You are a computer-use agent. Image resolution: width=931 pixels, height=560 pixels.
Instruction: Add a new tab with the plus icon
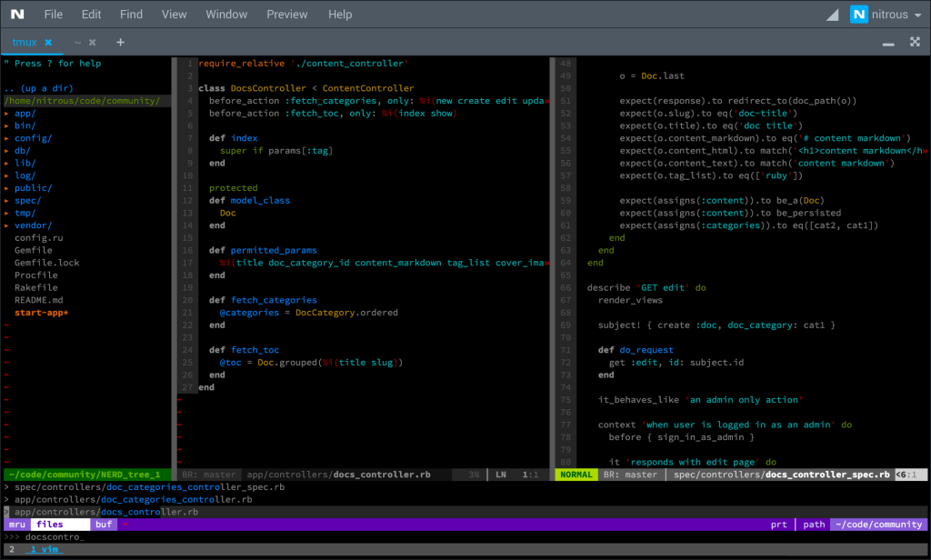[x=120, y=43]
